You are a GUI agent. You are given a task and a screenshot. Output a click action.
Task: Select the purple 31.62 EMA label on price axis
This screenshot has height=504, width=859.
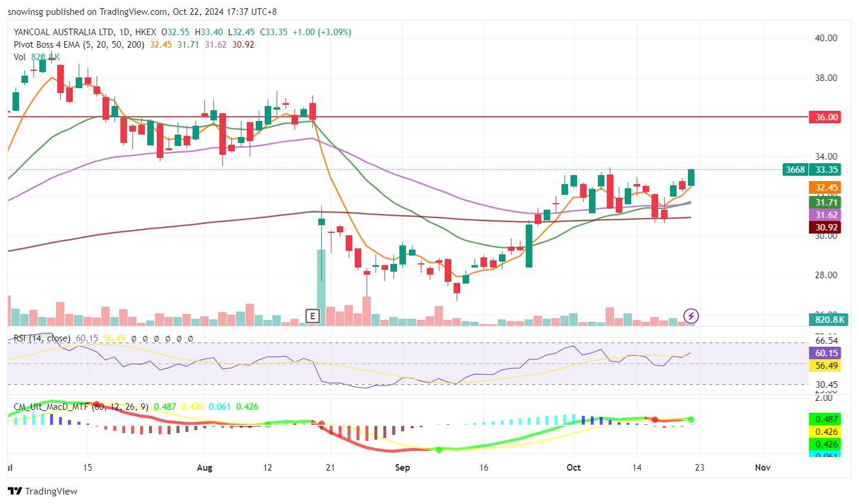point(826,215)
